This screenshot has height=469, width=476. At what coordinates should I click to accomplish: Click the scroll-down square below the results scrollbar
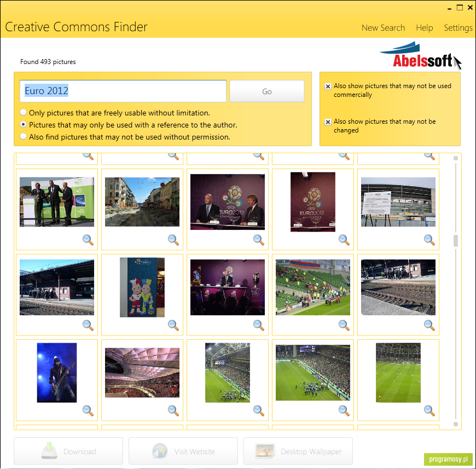click(x=456, y=424)
